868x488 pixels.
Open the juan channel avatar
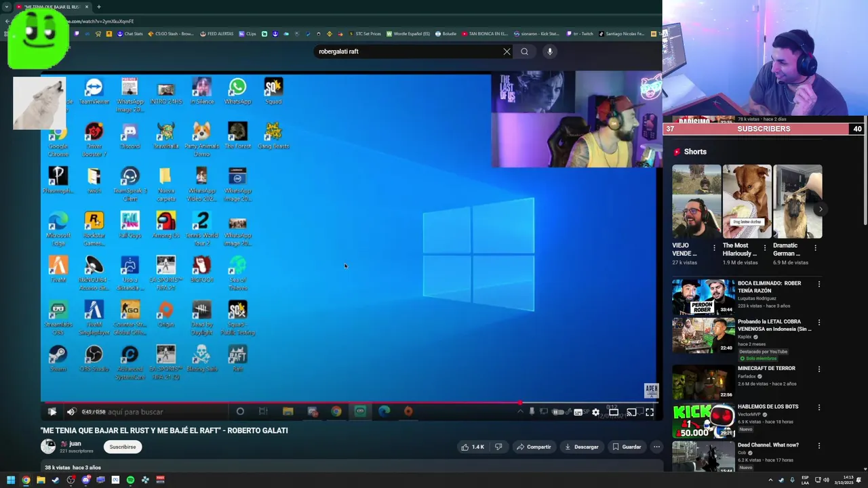pos(48,446)
